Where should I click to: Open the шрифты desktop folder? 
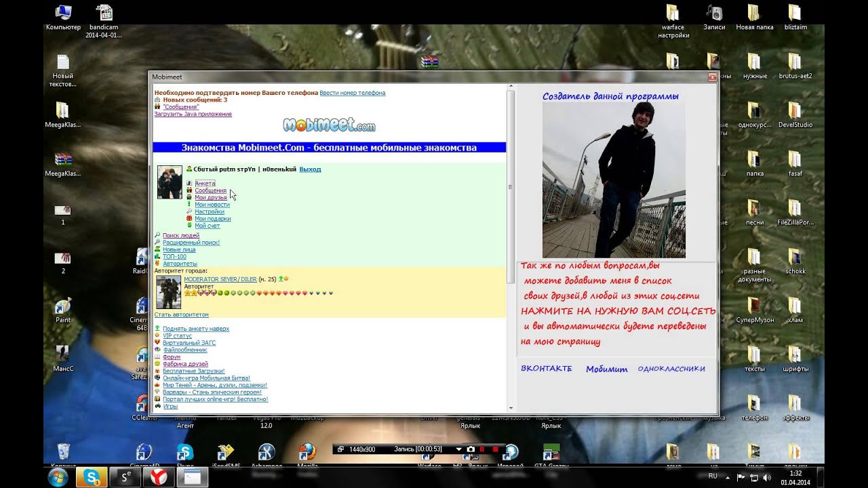point(795,359)
